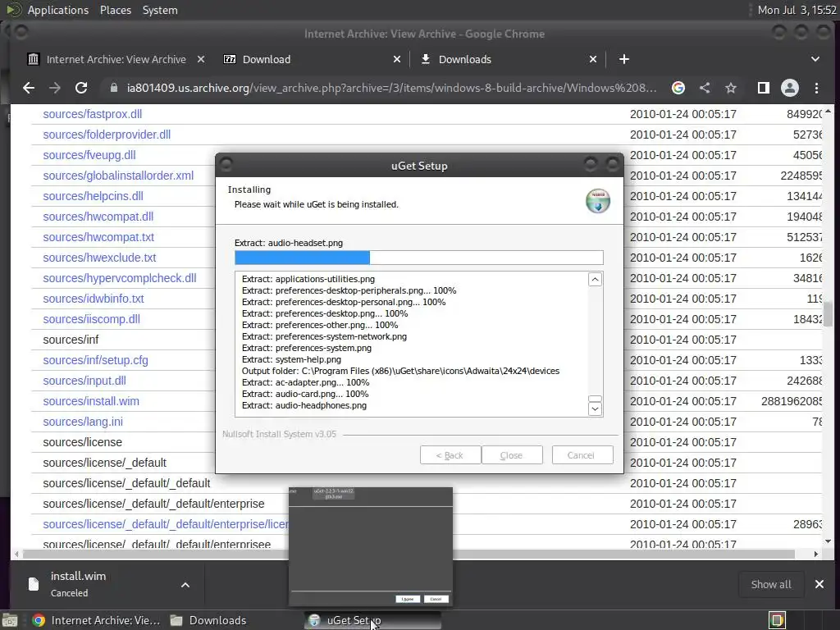This screenshot has height=630, width=840.
Task: Click the sources/license folder row text
Action: (x=83, y=442)
